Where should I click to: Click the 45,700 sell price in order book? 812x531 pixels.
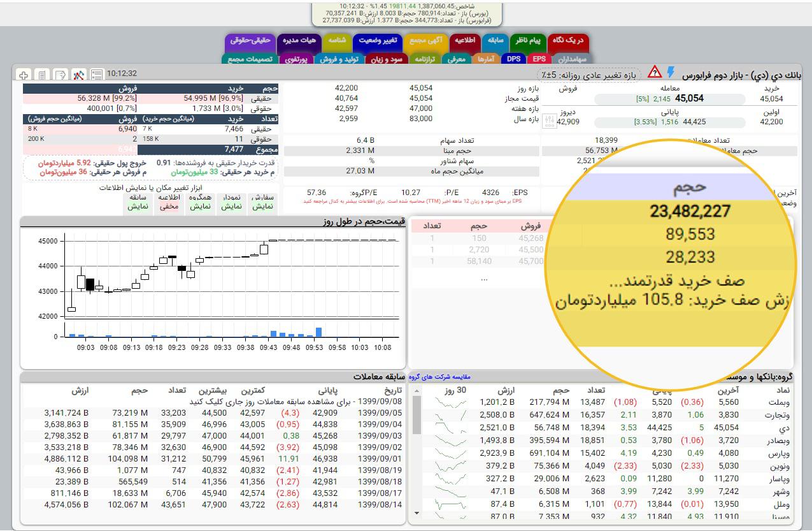tap(531, 261)
